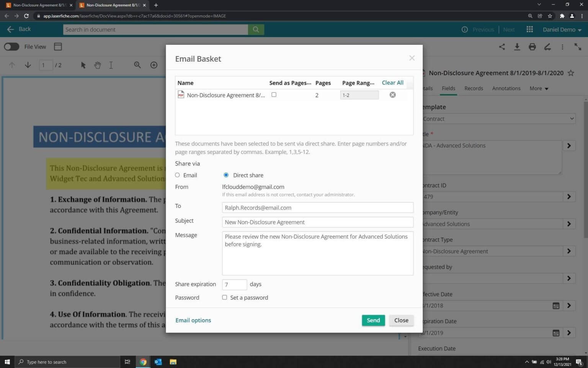Open the More dropdown menu
588x368 pixels.
coord(539,88)
